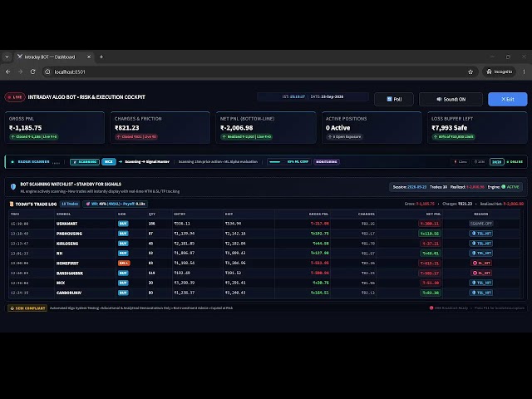
Task: Click the Incognito indicator
Action: pos(499,71)
